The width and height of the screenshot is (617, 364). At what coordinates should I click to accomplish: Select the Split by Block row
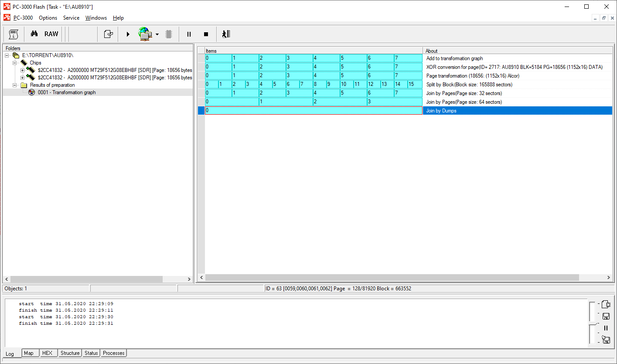point(469,85)
